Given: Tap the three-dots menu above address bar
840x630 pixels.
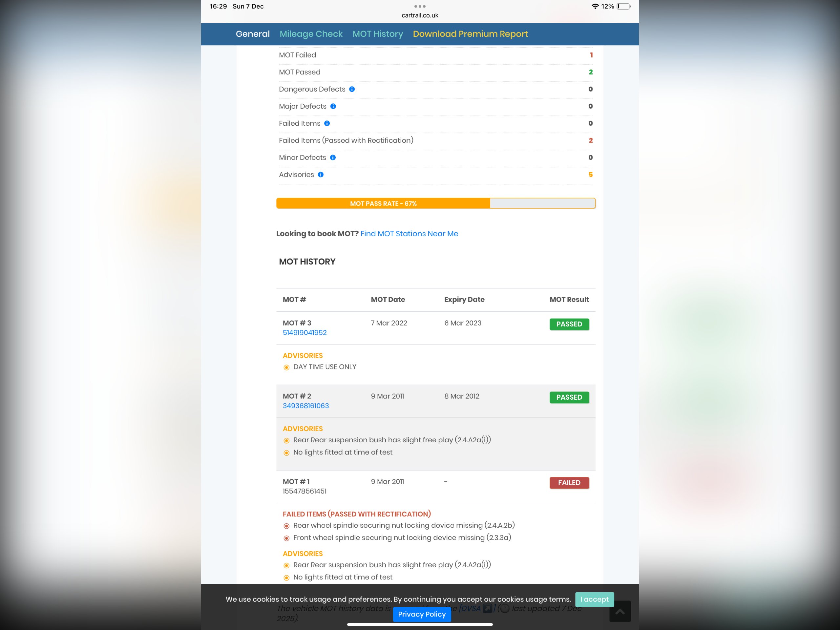Looking at the screenshot, I should pyautogui.click(x=420, y=6).
